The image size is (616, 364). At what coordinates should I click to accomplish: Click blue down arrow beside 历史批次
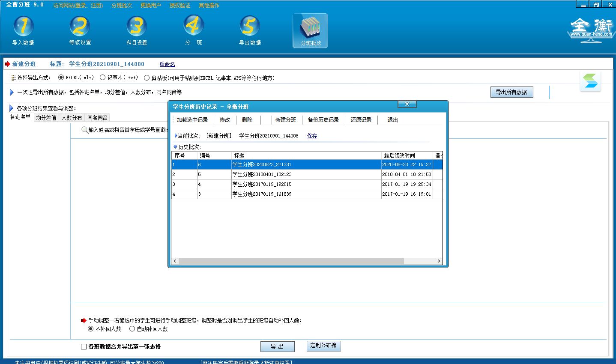pyautogui.click(x=175, y=147)
